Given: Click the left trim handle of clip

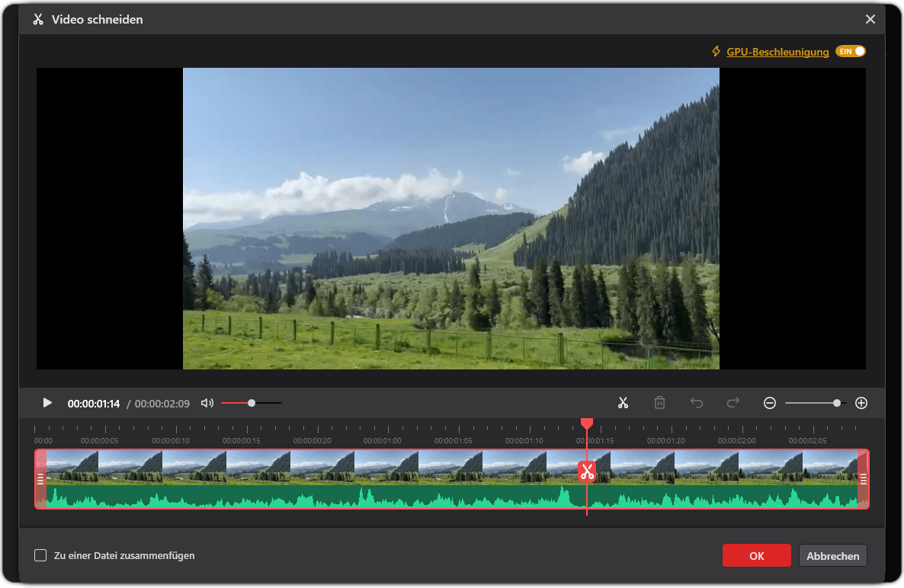Looking at the screenshot, I should click(x=40, y=479).
